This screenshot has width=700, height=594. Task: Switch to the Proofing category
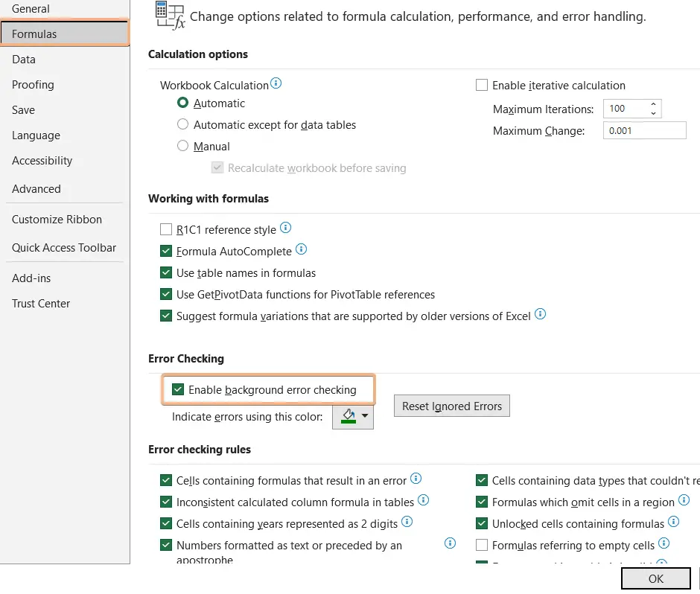[x=33, y=85]
